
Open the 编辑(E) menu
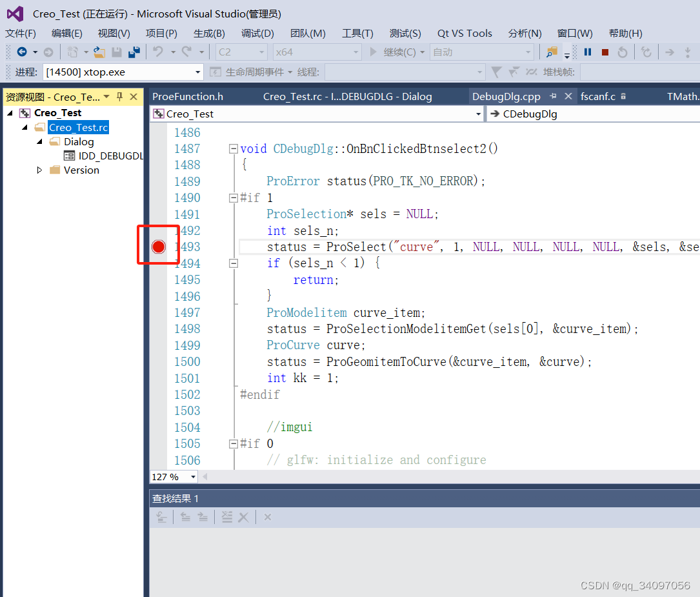(x=67, y=34)
